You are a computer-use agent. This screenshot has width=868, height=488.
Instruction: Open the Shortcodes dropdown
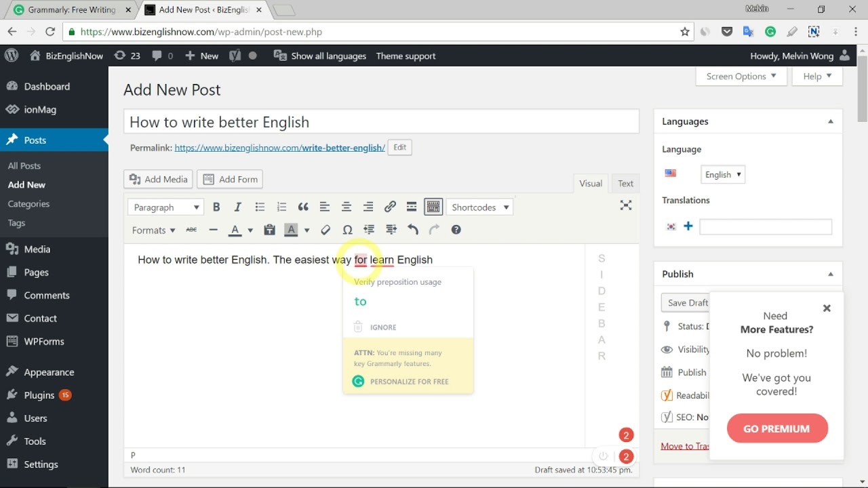[x=479, y=207]
